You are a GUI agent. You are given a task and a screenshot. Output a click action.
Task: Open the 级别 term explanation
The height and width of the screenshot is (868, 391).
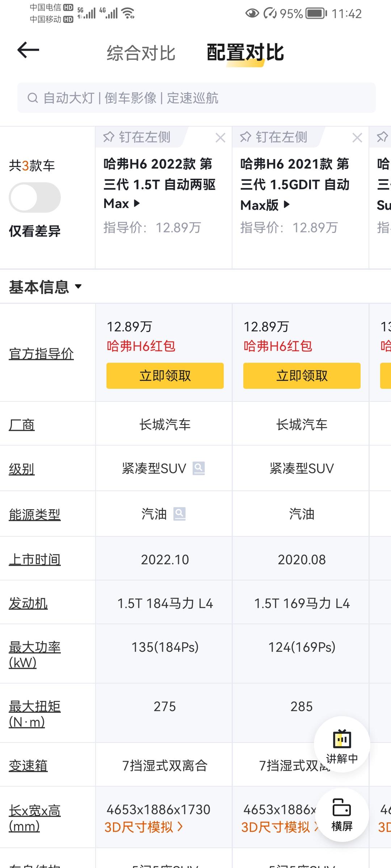pos(22,469)
